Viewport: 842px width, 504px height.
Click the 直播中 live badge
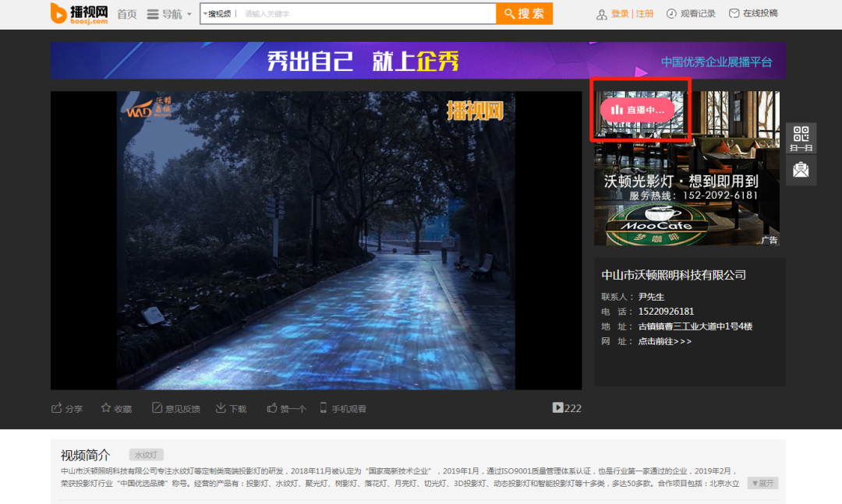pos(638,110)
